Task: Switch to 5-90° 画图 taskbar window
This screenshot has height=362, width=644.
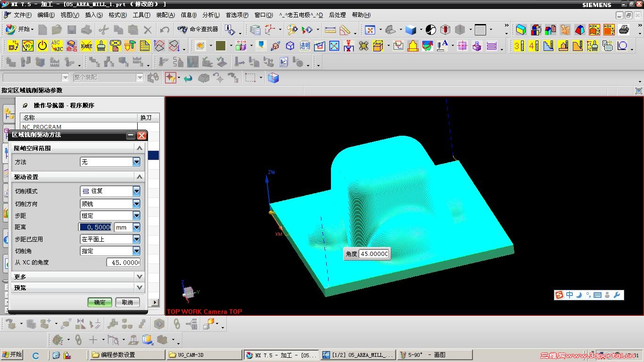Action: tap(435, 355)
